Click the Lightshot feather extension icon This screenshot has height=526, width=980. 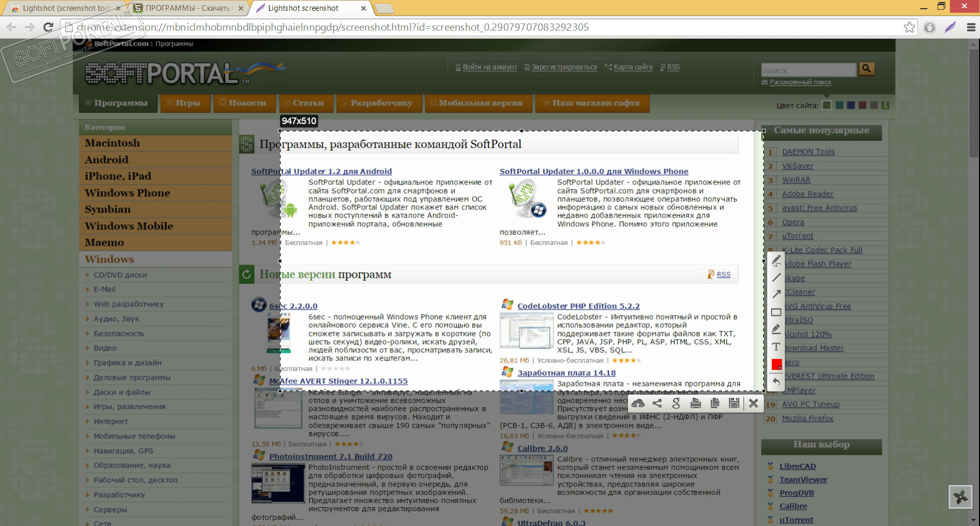pos(950,28)
